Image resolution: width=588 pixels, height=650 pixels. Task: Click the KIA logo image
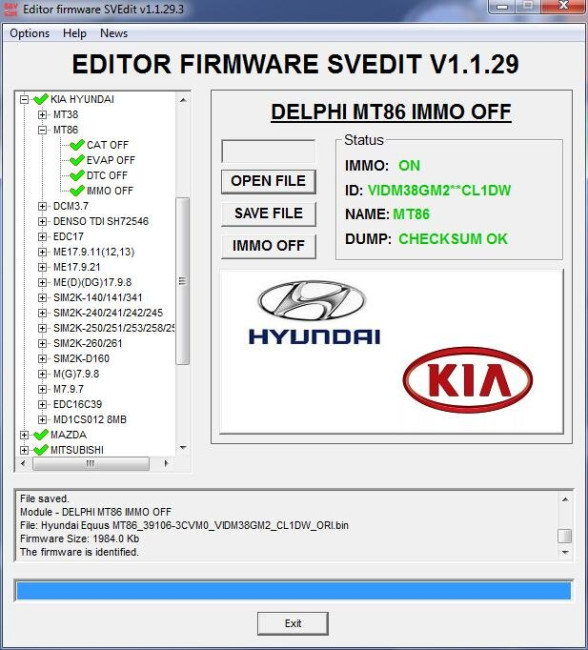coord(468,380)
